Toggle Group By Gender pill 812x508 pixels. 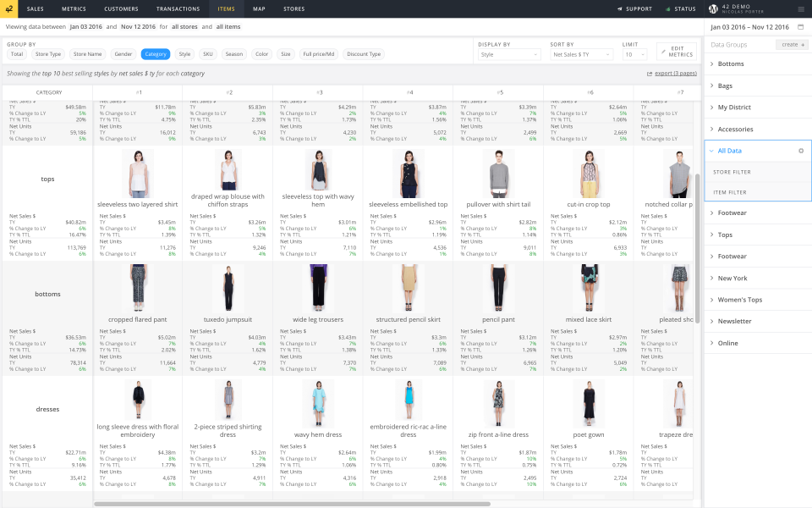(x=123, y=54)
